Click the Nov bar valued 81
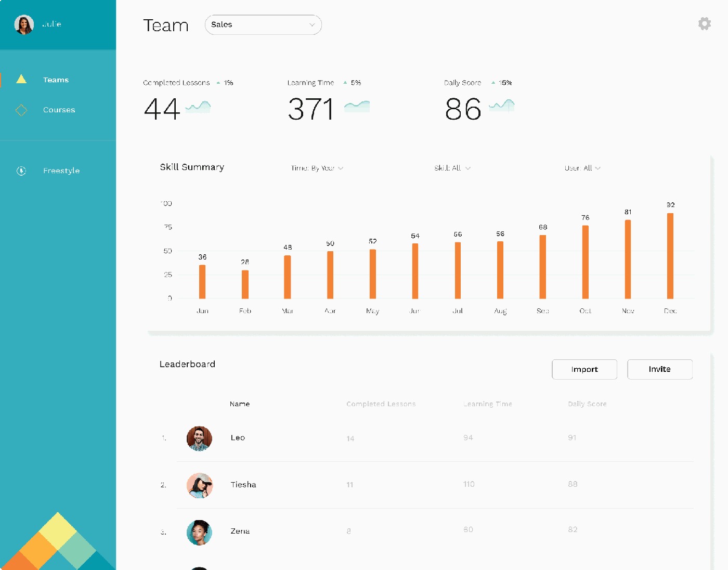The width and height of the screenshot is (728, 570). pyautogui.click(x=628, y=259)
